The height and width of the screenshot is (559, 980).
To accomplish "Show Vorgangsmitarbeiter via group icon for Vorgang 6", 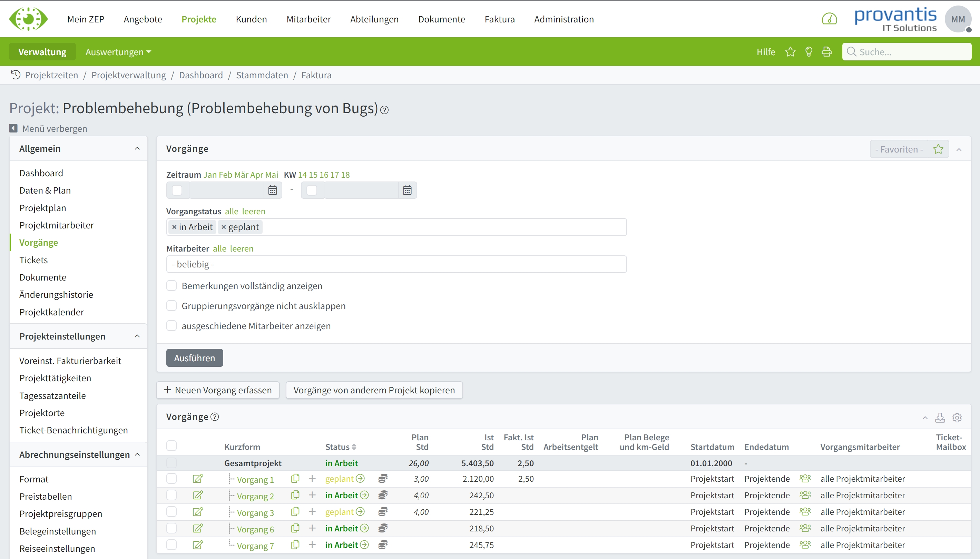I will tap(805, 528).
